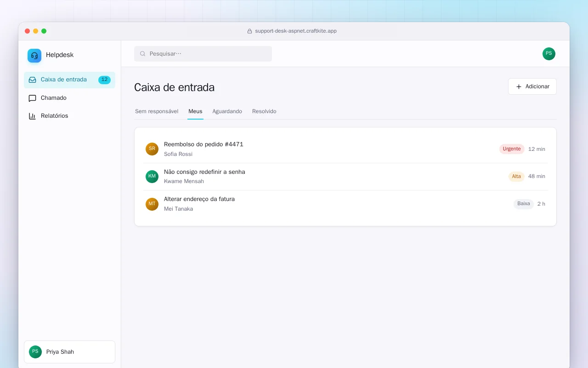Click the PS avatar next to Priya Shah
The image size is (588, 368).
click(x=35, y=352)
